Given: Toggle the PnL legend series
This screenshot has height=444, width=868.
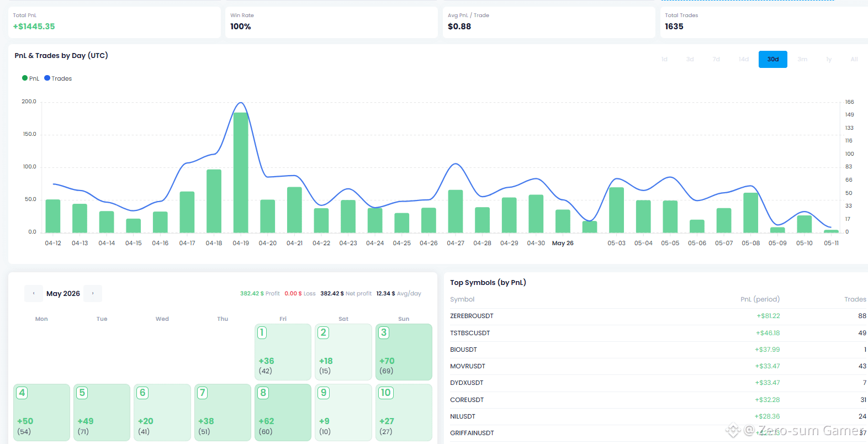Looking at the screenshot, I should point(30,78).
